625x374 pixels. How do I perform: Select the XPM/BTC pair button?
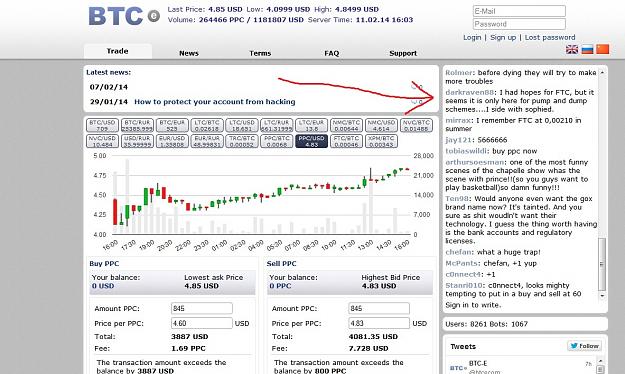381,141
